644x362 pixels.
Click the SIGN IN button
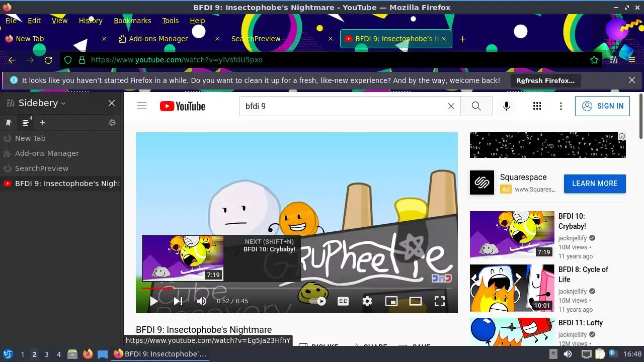[602, 106]
